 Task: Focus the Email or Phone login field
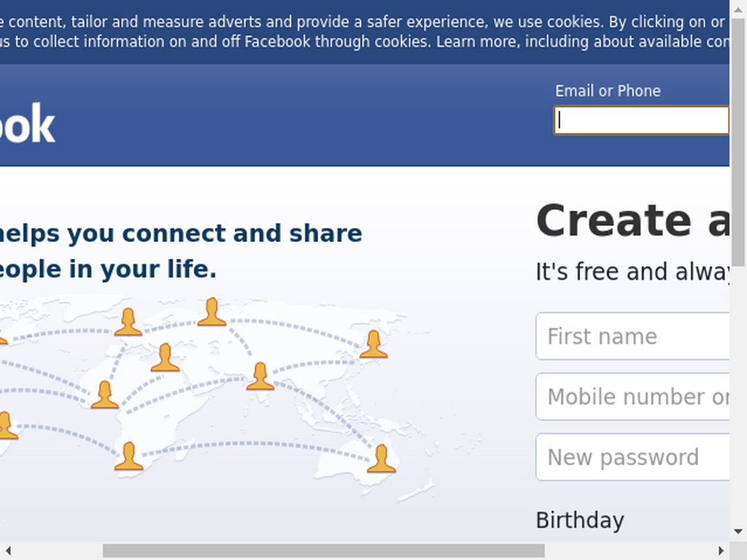[641, 120]
